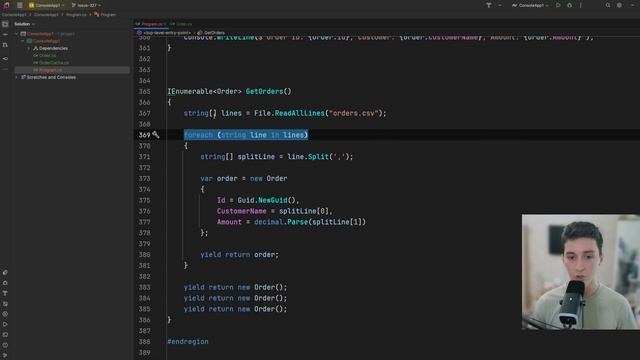Screen dimensions: 640x360
Task: Toggle the Explorer tool window icon
Action: click(5, 24)
